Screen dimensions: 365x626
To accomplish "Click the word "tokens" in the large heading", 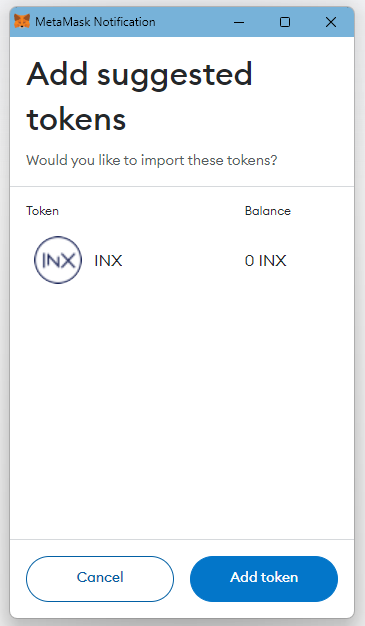I will pos(76,119).
